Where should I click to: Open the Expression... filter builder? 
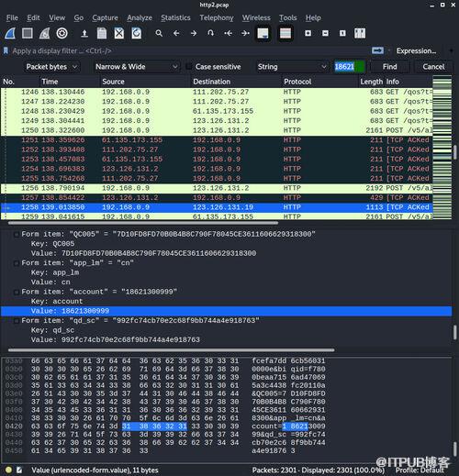pyautogui.click(x=416, y=50)
